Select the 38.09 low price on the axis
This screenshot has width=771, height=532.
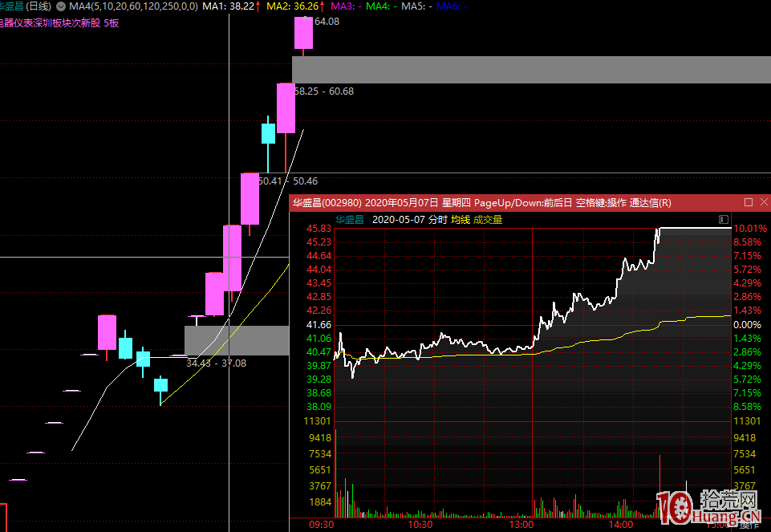(x=319, y=407)
